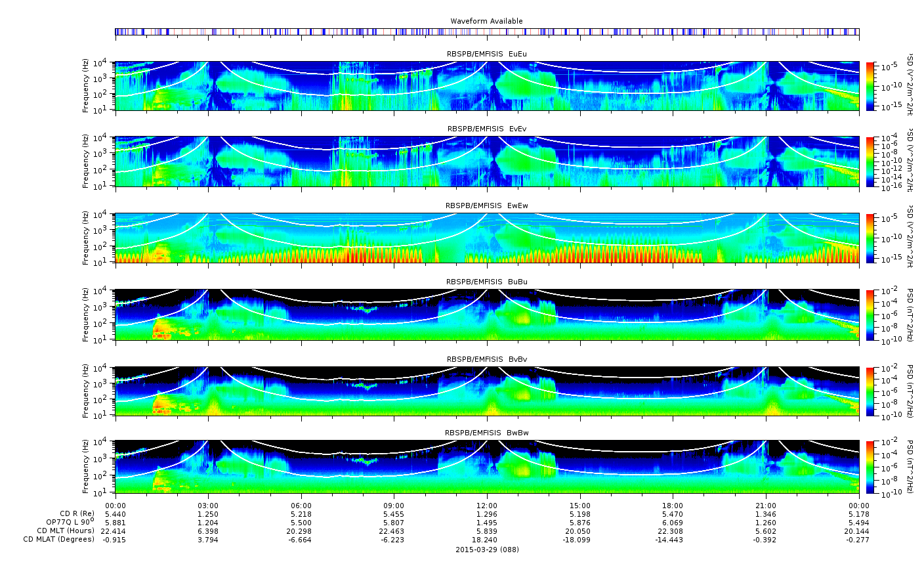This screenshot has width=924, height=564.
Task: Click the 12:00 time axis label
Action: point(487,505)
